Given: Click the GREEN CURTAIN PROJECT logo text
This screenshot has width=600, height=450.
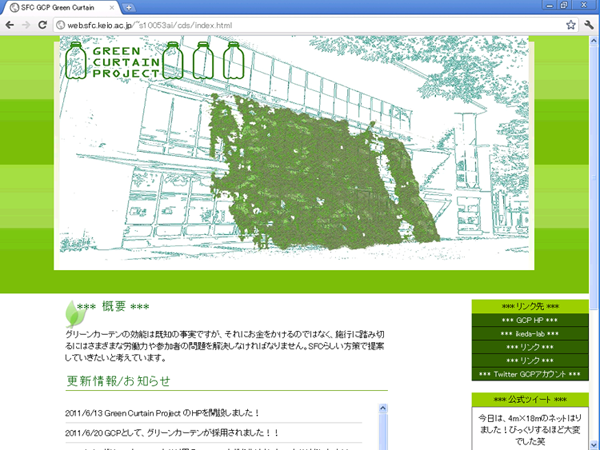Looking at the screenshot, I should [126, 62].
